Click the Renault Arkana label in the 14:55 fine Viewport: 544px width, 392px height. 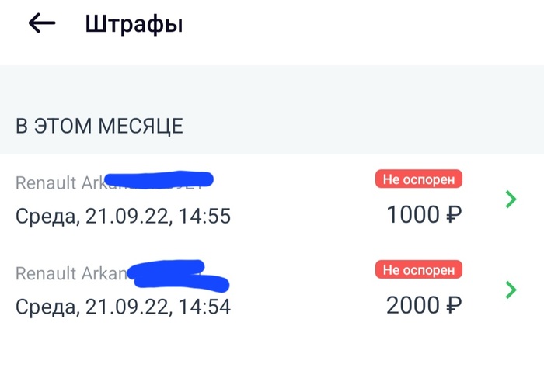point(58,183)
